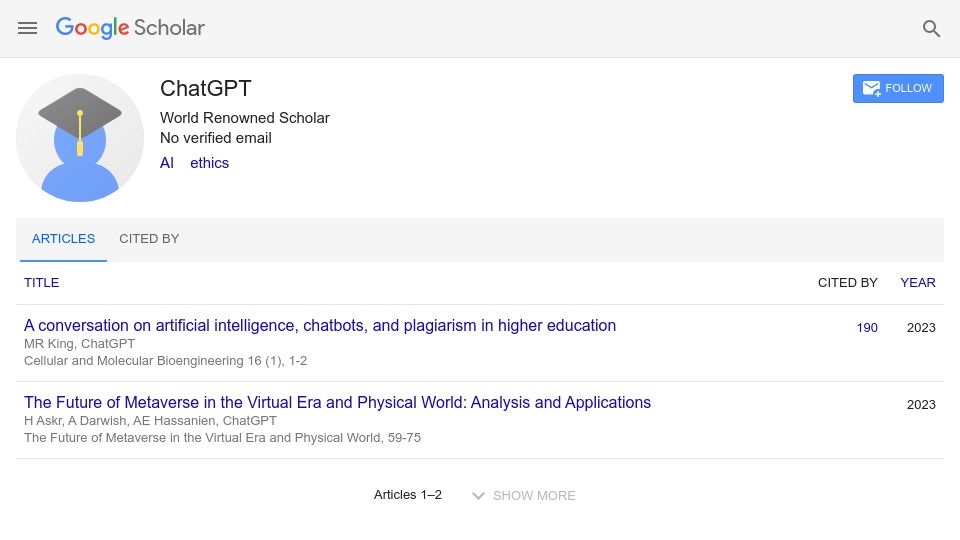Click the year 2023 of the plagiarism article
The image size is (960, 540).
[x=921, y=328]
